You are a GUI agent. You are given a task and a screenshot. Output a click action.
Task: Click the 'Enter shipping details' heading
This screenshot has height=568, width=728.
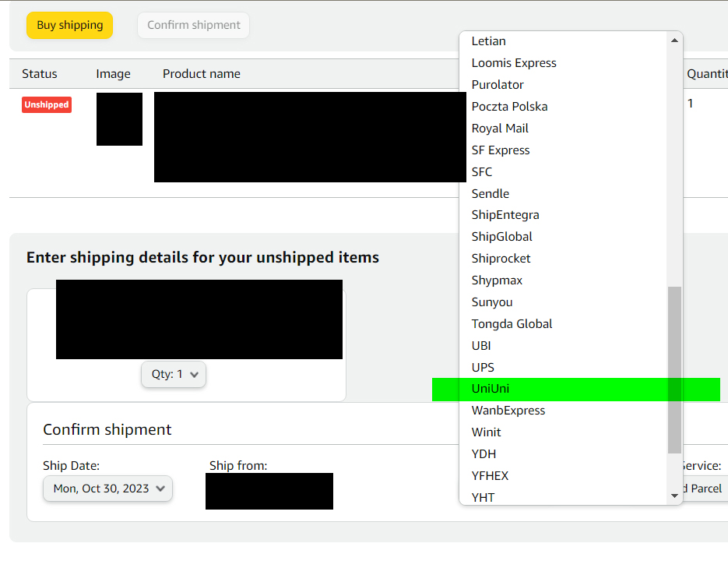pos(202,257)
